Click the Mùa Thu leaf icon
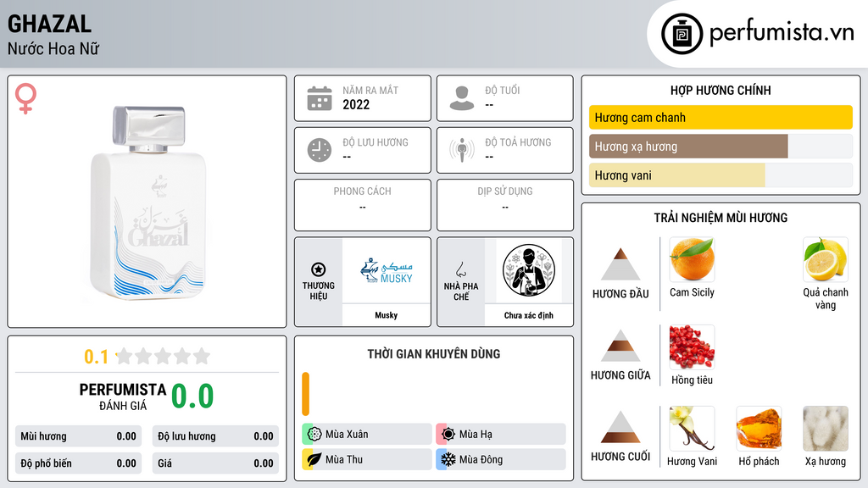The height and width of the screenshot is (488, 868). pyautogui.click(x=314, y=459)
